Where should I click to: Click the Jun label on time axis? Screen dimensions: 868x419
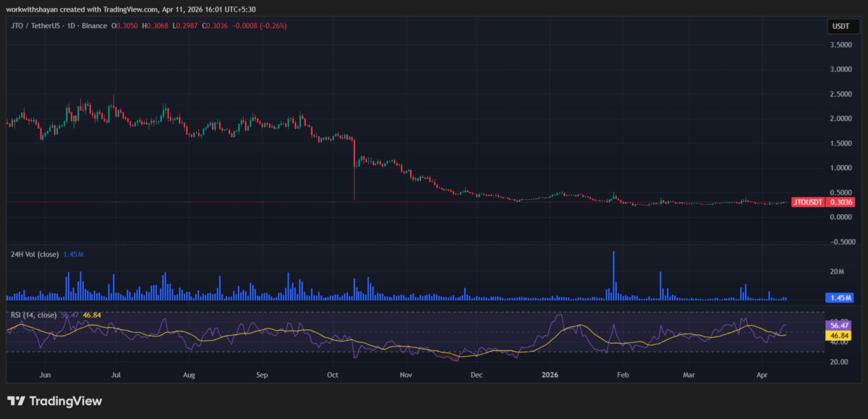pos(45,376)
